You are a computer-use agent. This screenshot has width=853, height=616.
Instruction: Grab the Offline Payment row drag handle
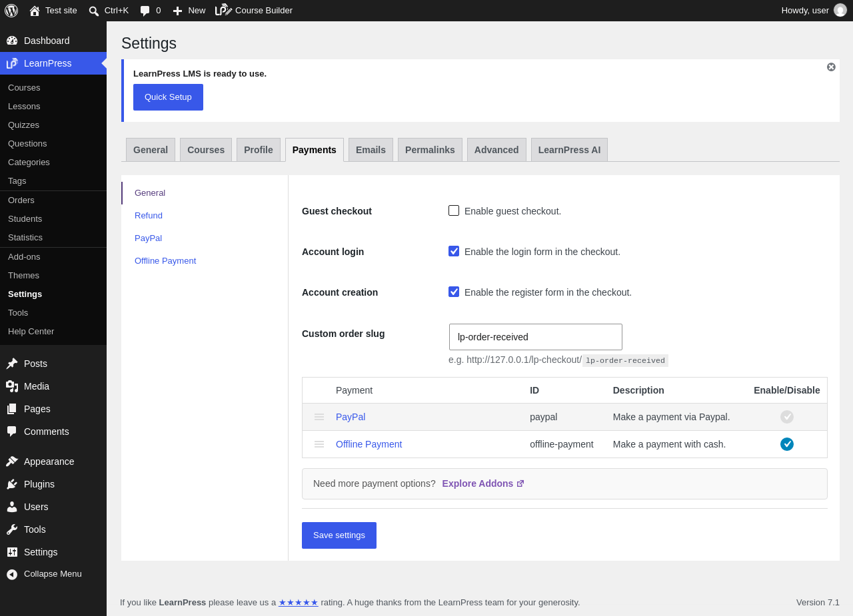[319, 444]
